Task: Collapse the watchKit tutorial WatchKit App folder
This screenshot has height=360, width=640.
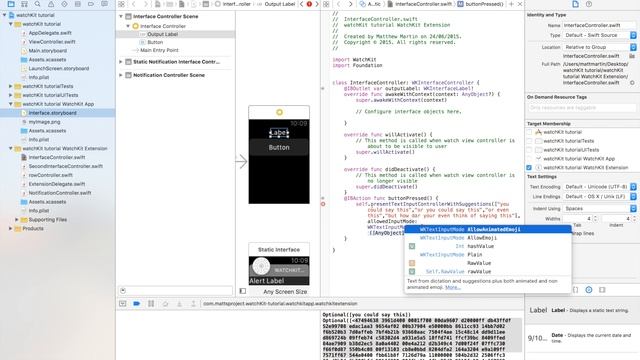Action: [x=11, y=104]
